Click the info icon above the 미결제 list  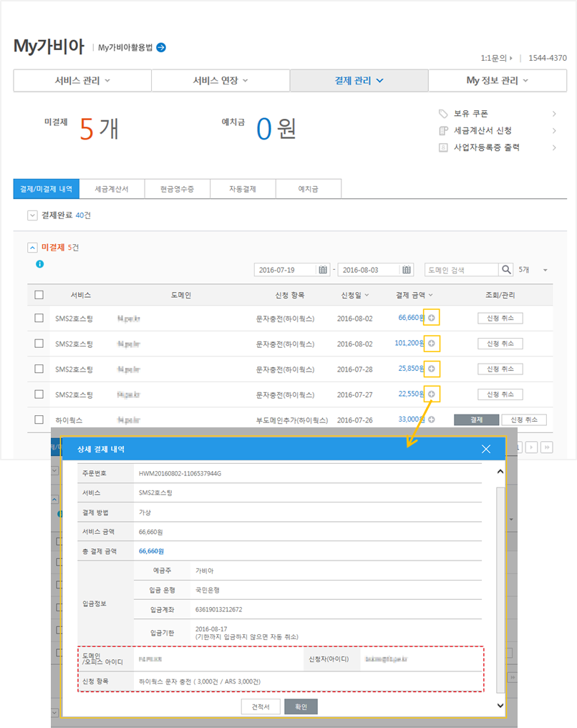pyautogui.click(x=40, y=263)
